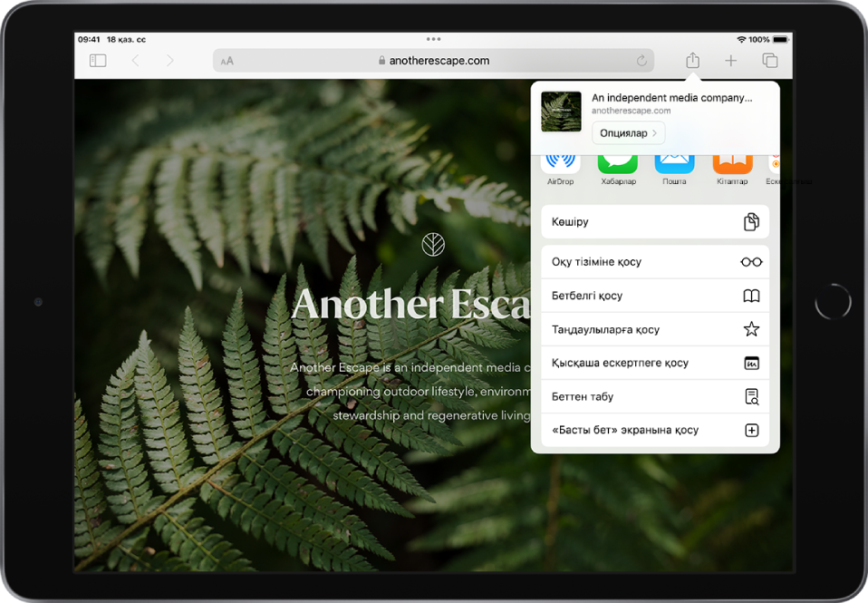Tap the Wi-Fi status icon
868x603 pixels.
pos(741,39)
